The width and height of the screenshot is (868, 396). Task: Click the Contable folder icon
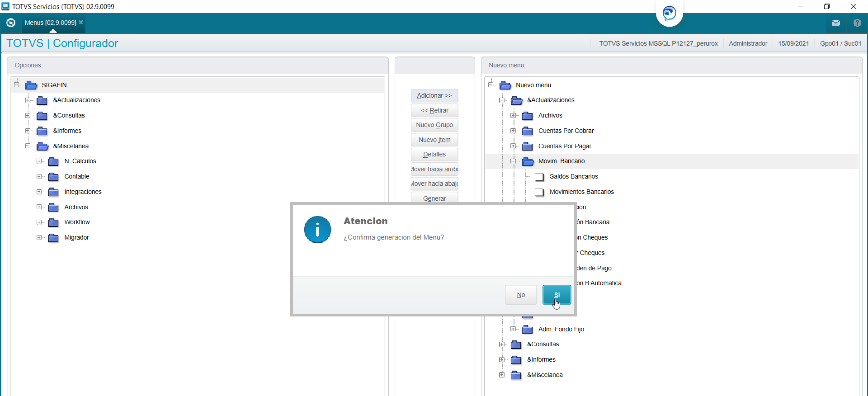pos(53,177)
